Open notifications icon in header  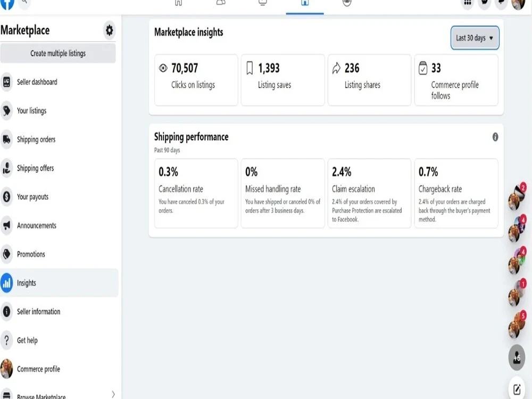(502, 3)
